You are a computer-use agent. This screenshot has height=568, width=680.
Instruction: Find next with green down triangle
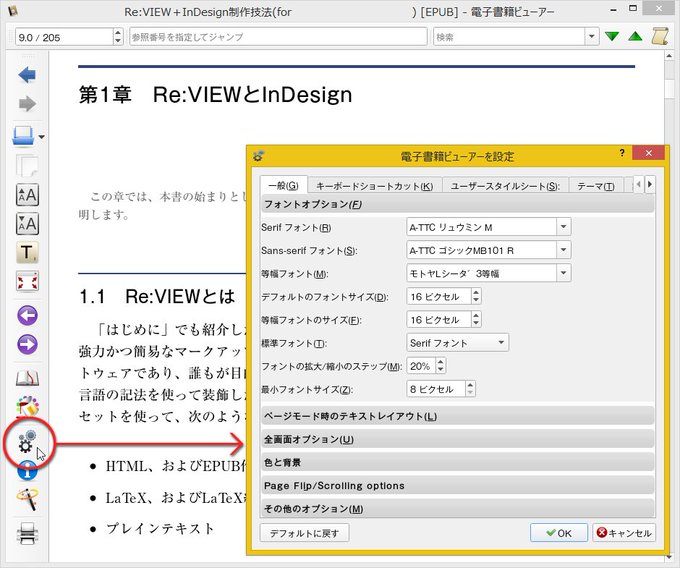[x=612, y=36]
